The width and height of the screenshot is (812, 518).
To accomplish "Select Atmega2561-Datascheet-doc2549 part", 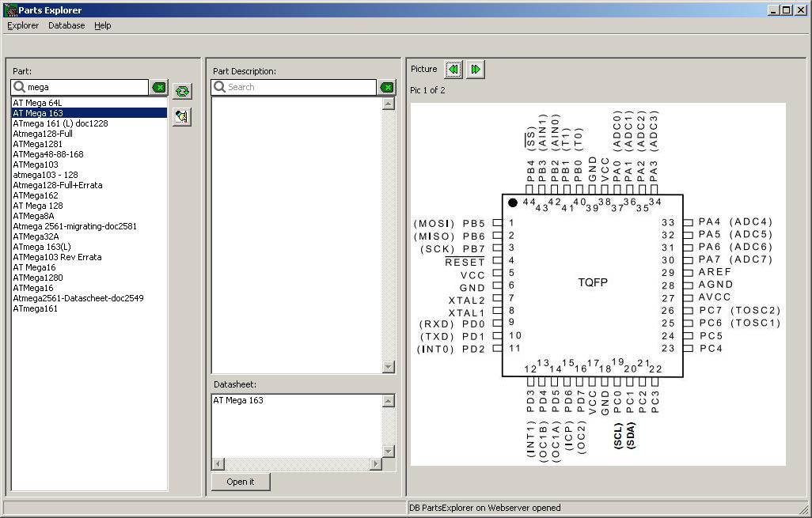I will [x=89, y=298].
